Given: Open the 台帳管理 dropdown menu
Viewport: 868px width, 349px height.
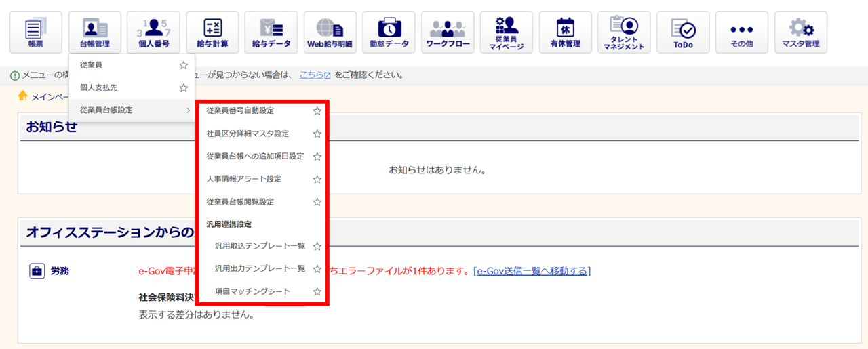Looking at the screenshot, I should click(x=94, y=33).
